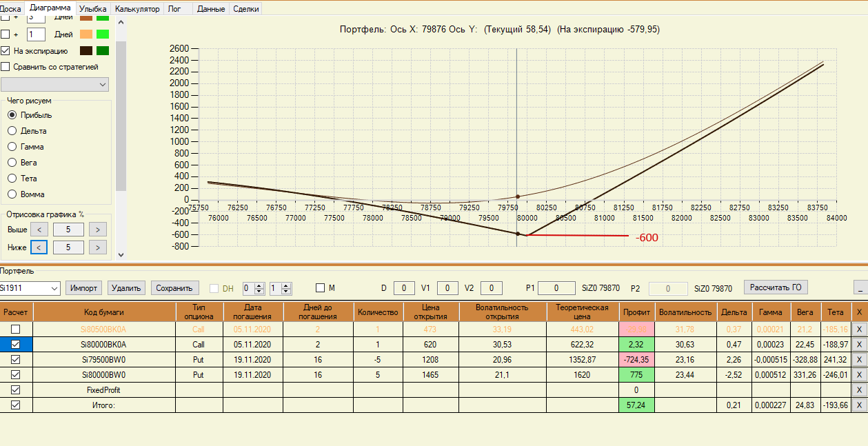Click the 'Теоретическая цена' column header
The width and height of the screenshot is (868, 446).
(583, 312)
